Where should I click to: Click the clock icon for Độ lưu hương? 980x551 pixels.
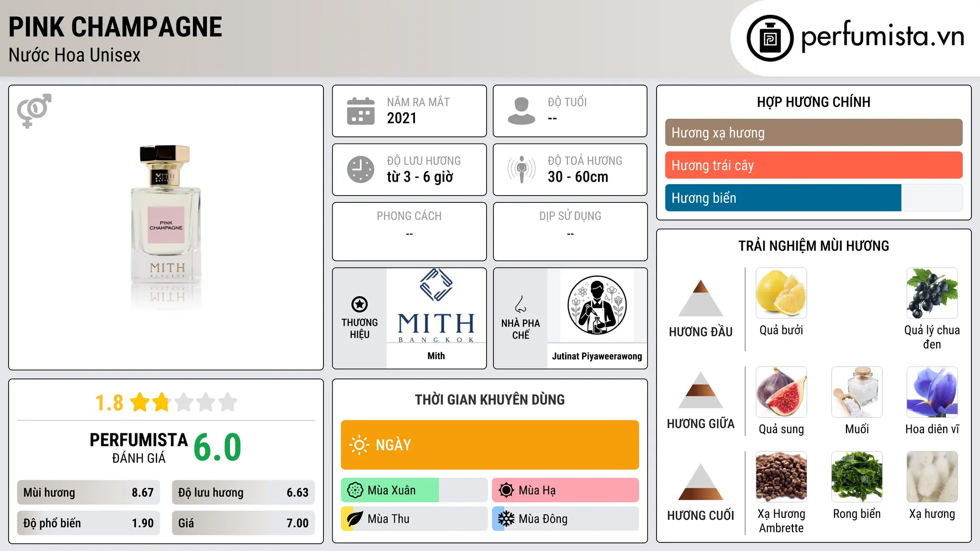point(361,169)
